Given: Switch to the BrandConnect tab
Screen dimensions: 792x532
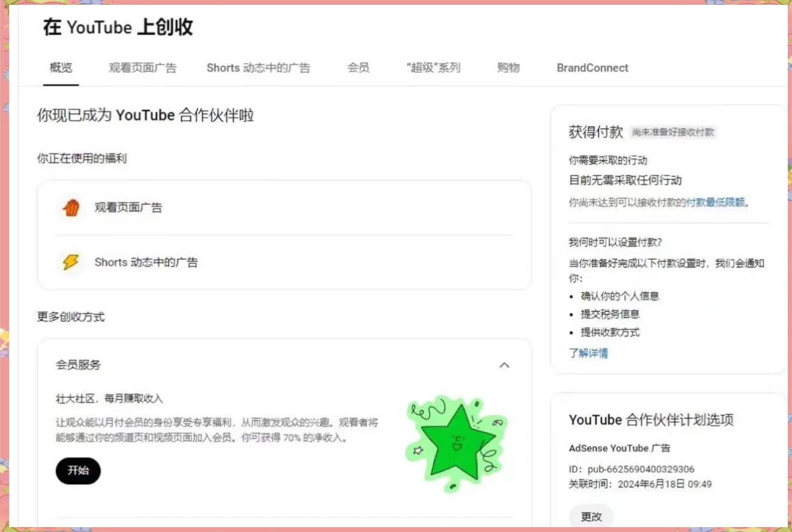Looking at the screenshot, I should coord(592,68).
